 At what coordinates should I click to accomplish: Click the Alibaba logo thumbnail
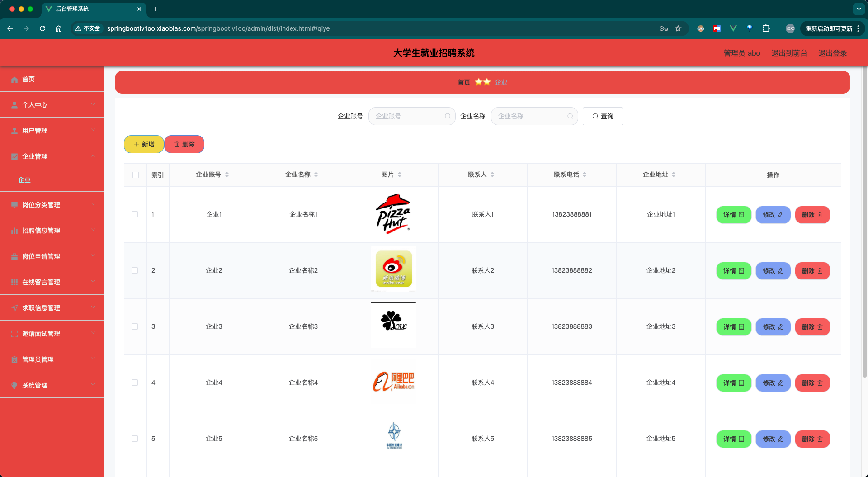point(393,382)
